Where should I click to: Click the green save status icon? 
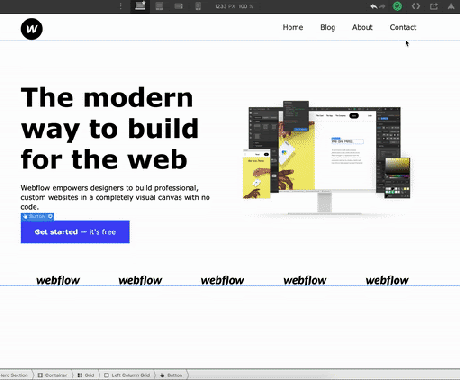397,6
